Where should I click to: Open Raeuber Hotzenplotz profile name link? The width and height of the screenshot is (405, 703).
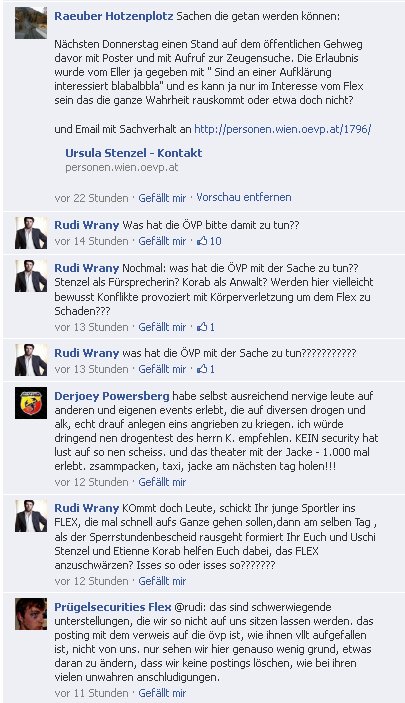(x=113, y=16)
